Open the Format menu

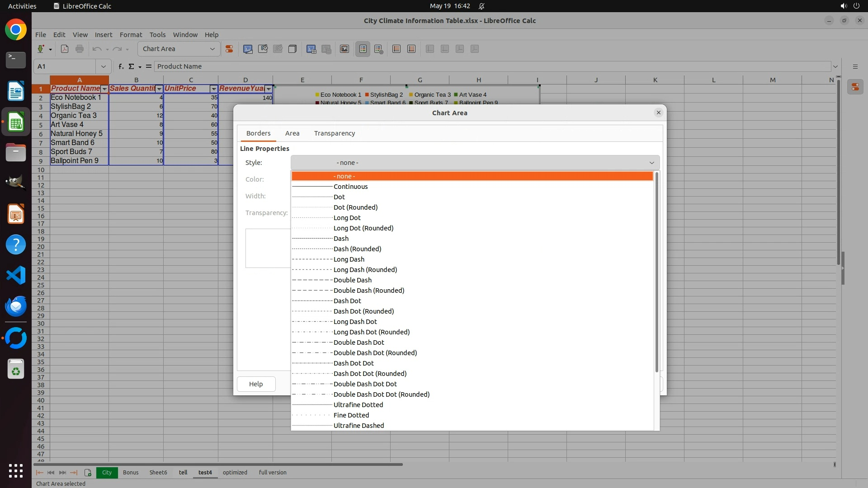click(131, 35)
